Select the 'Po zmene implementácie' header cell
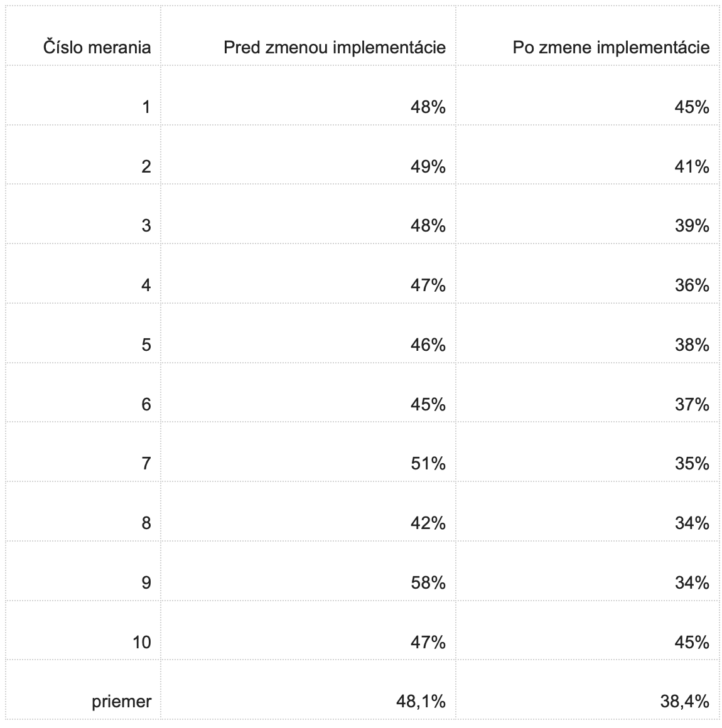Screen dimensions: 722x728 pyautogui.click(x=587, y=36)
